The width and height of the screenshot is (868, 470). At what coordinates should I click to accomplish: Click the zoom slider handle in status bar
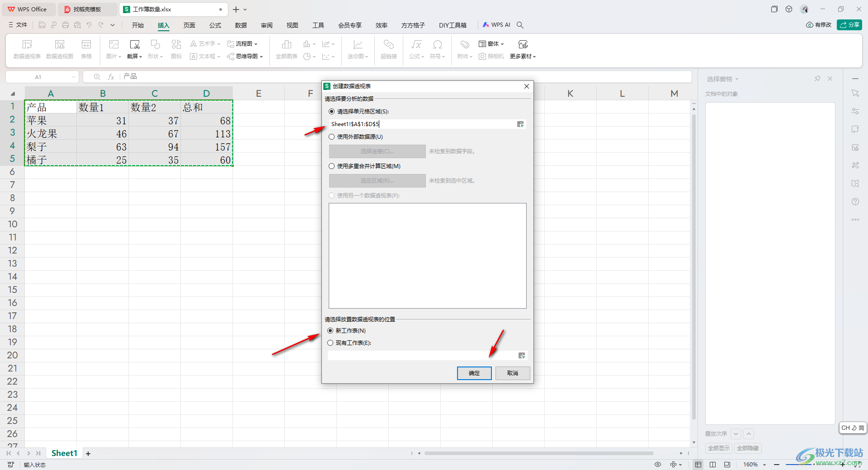[x=814, y=465]
